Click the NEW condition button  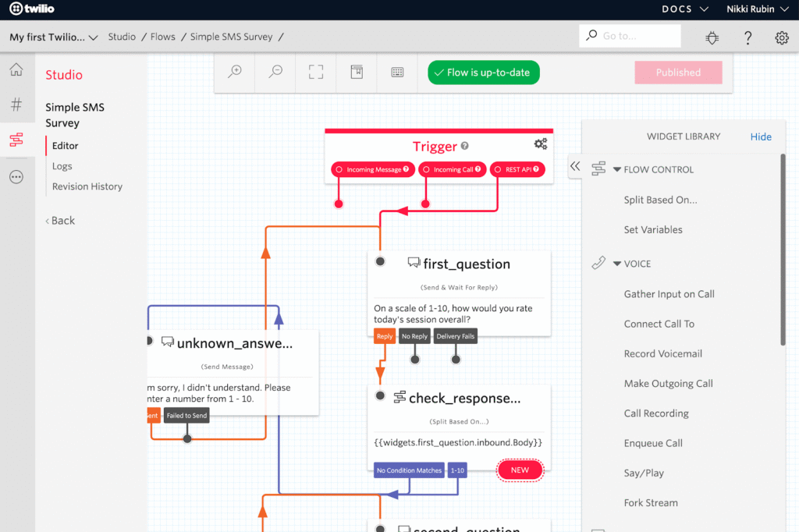[x=520, y=470]
